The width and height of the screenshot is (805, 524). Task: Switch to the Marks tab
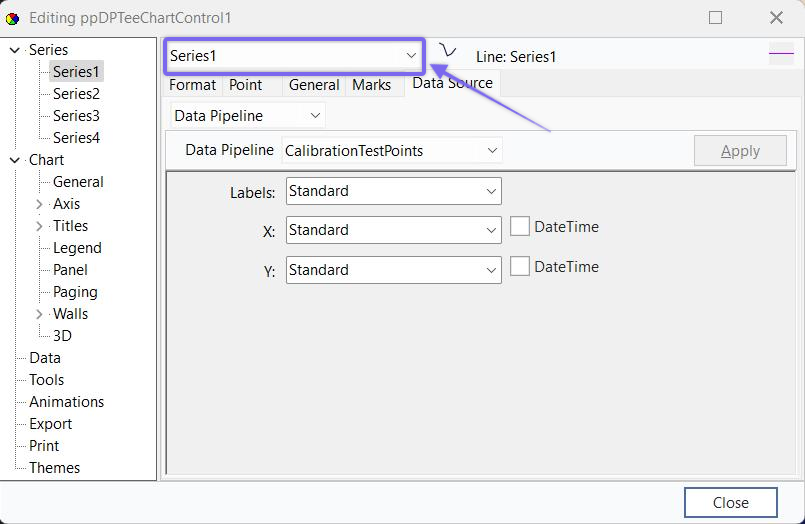click(x=371, y=85)
